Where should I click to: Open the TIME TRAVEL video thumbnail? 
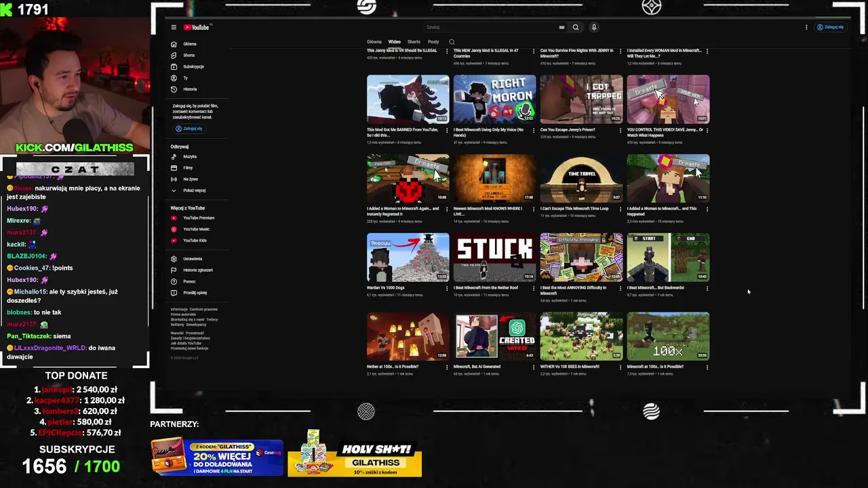(581, 178)
